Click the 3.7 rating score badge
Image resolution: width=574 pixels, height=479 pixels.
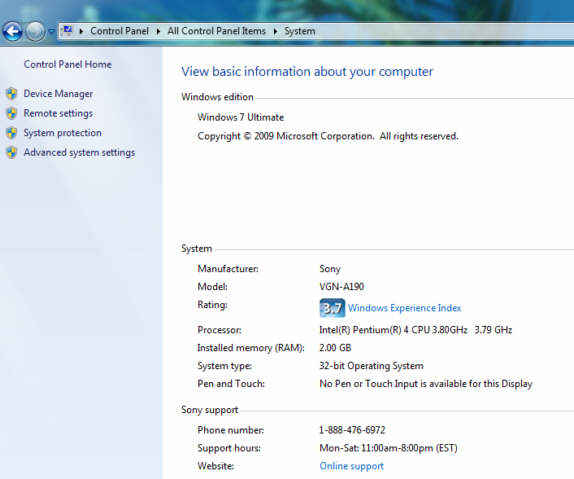coord(332,308)
